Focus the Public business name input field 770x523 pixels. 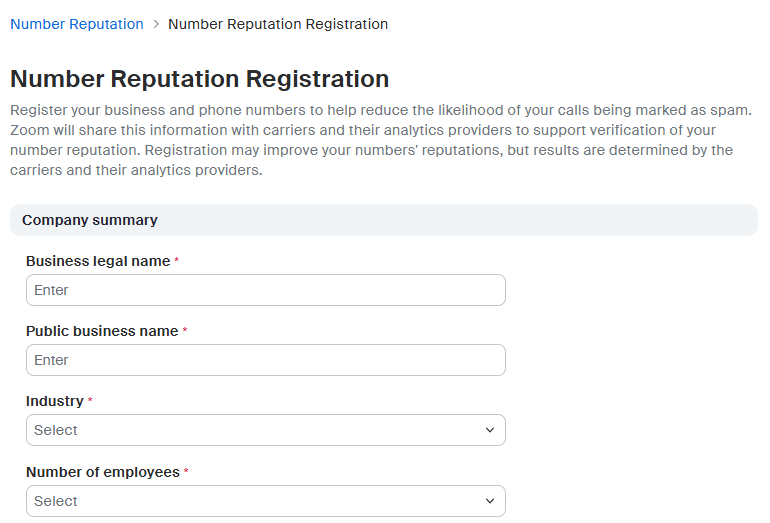click(x=265, y=360)
